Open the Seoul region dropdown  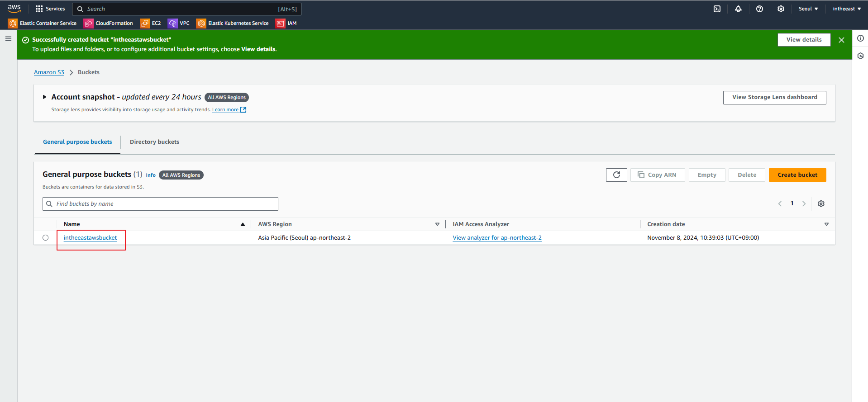pyautogui.click(x=808, y=9)
